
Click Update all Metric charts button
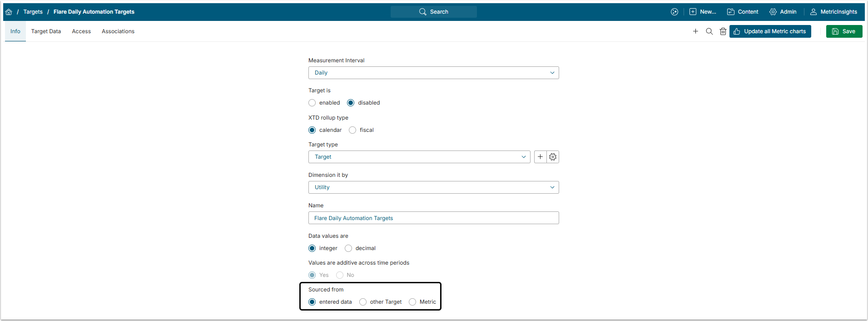(x=770, y=31)
